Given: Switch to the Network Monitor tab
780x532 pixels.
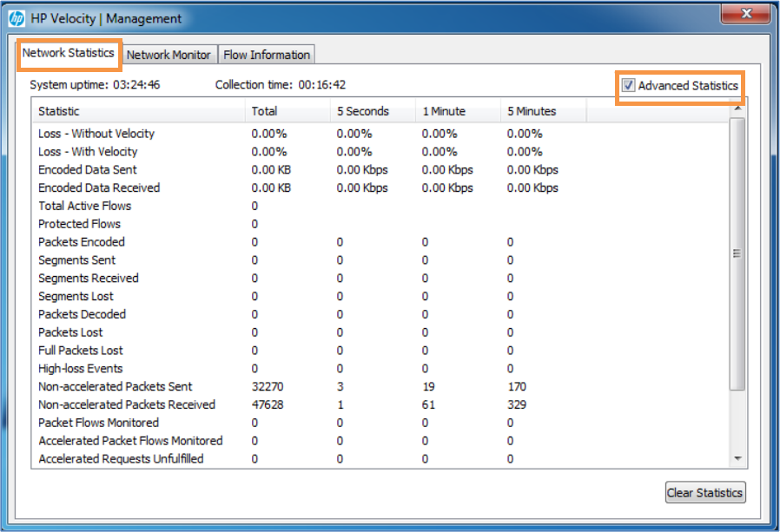Looking at the screenshot, I should pos(169,55).
